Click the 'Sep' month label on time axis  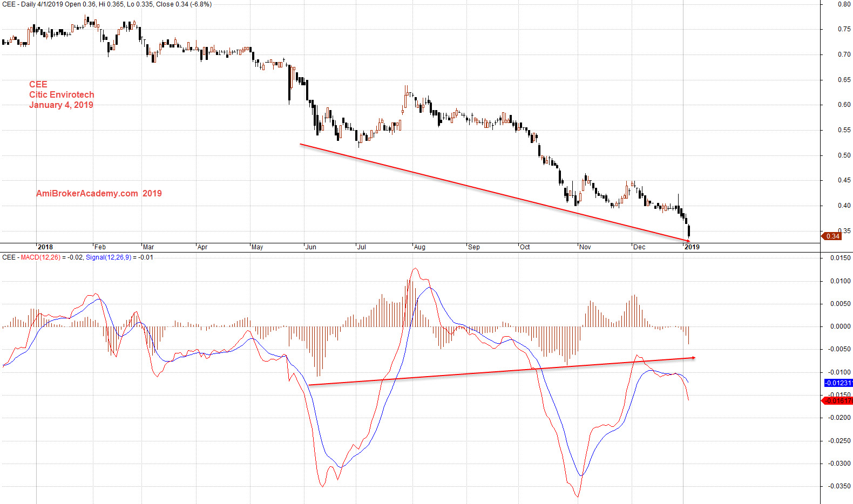[474, 247]
